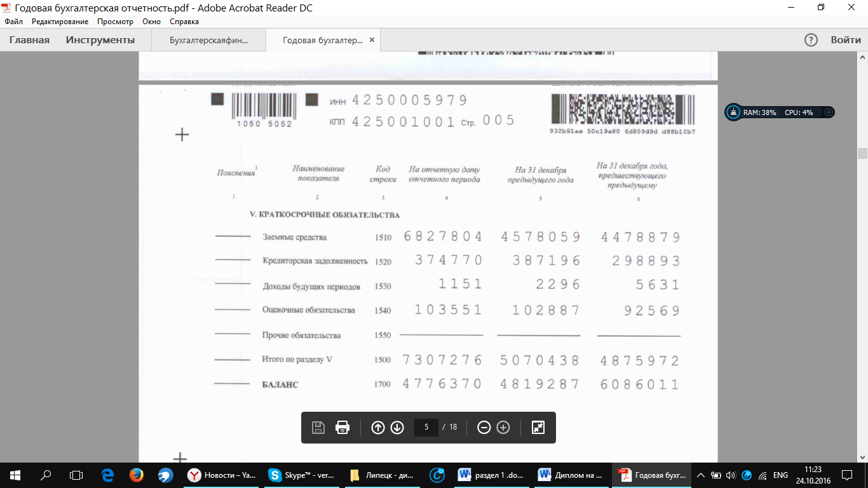Screen dimensions: 868x488
Task: Toggle fit-to-window view icon
Action: pos(538,428)
